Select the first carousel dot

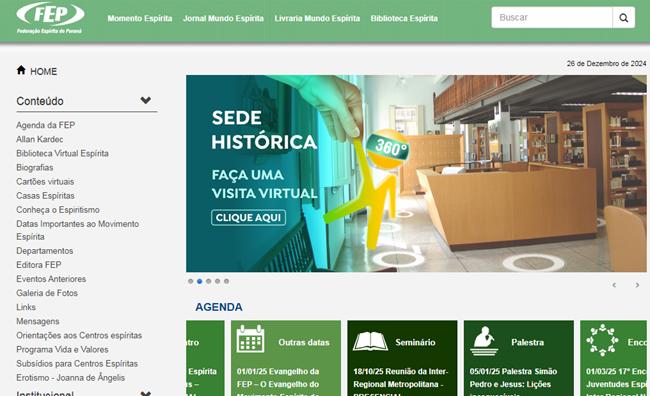tap(190, 281)
